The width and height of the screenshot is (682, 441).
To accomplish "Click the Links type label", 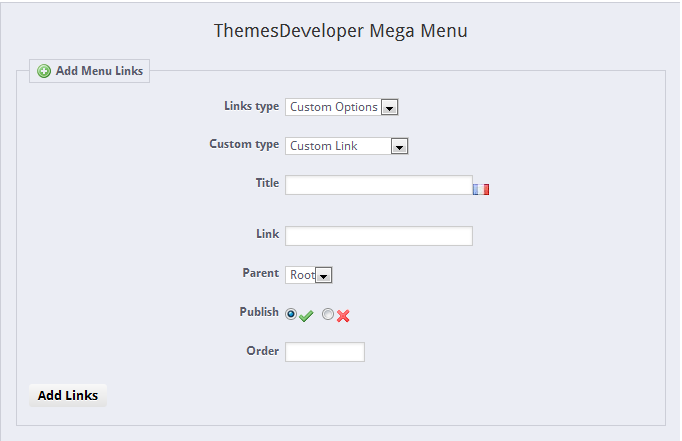I will [x=251, y=106].
